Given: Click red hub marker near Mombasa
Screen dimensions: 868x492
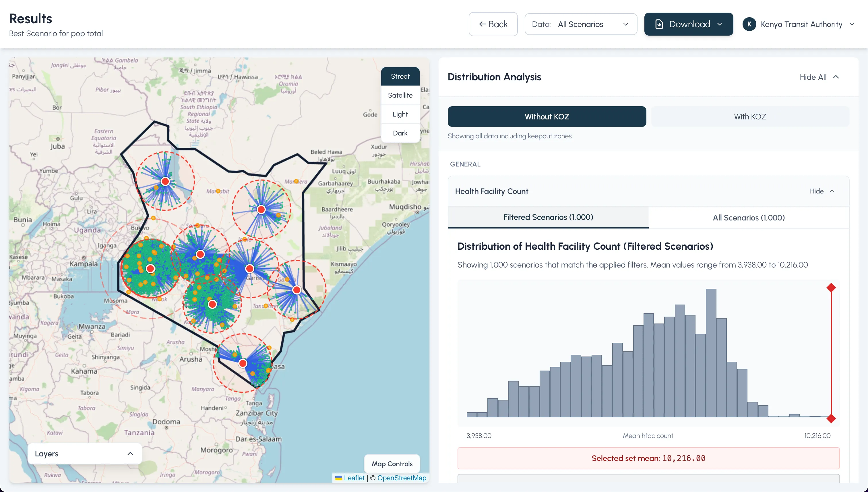Looking at the screenshot, I should 243,364.
